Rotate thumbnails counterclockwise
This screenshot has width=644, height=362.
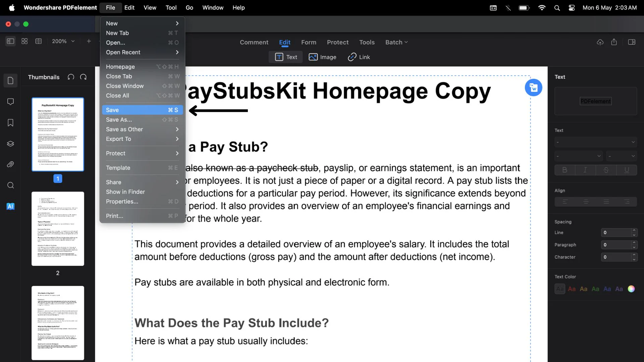click(71, 77)
